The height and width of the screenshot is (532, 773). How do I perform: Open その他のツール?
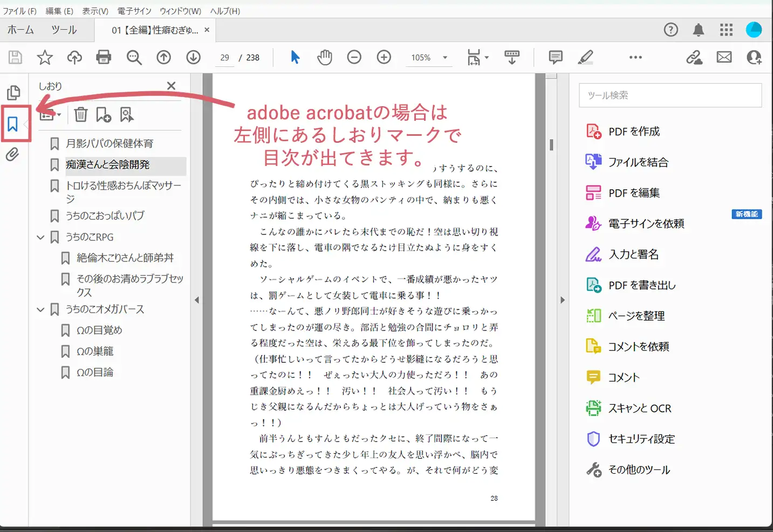[628, 470]
